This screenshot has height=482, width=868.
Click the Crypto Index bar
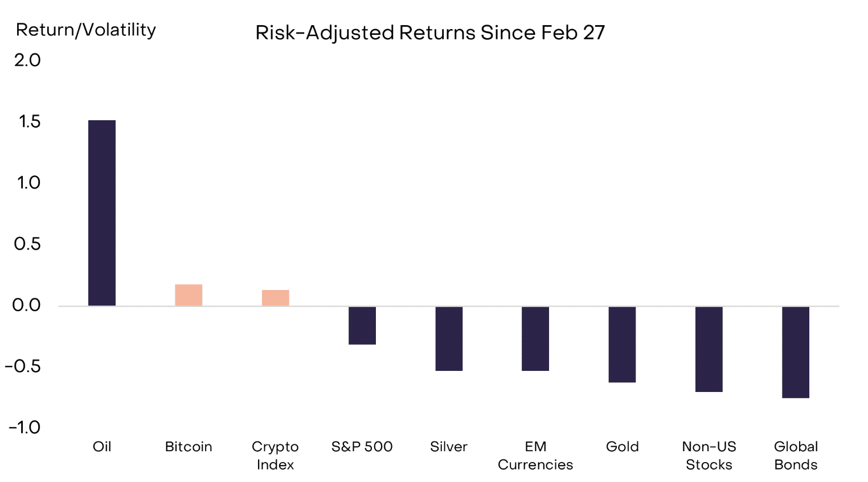tap(276, 298)
